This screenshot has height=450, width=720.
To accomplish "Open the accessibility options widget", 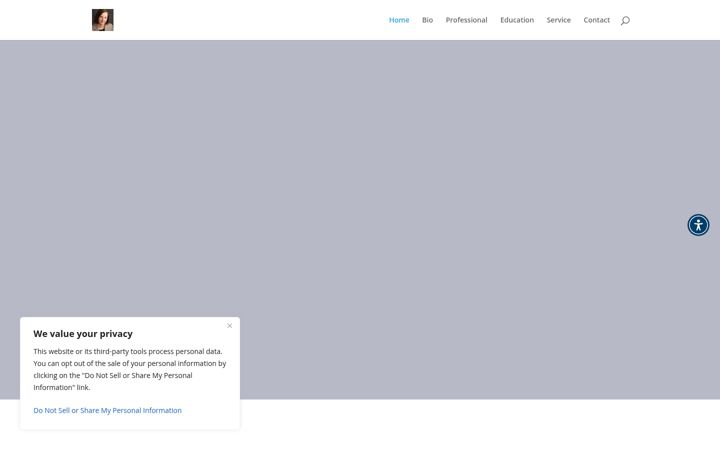I will click(x=698, y=225).
